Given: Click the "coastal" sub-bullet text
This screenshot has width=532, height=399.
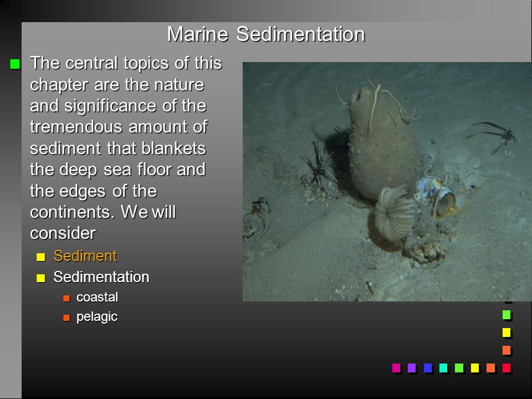Looking at the screenshot, I should (97, 297).
